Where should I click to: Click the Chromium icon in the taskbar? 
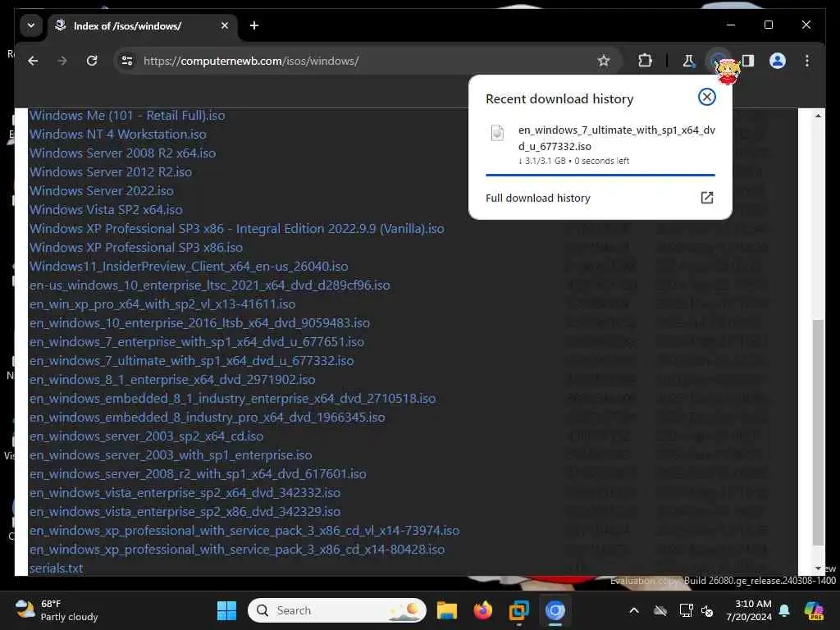coord(555,610)
